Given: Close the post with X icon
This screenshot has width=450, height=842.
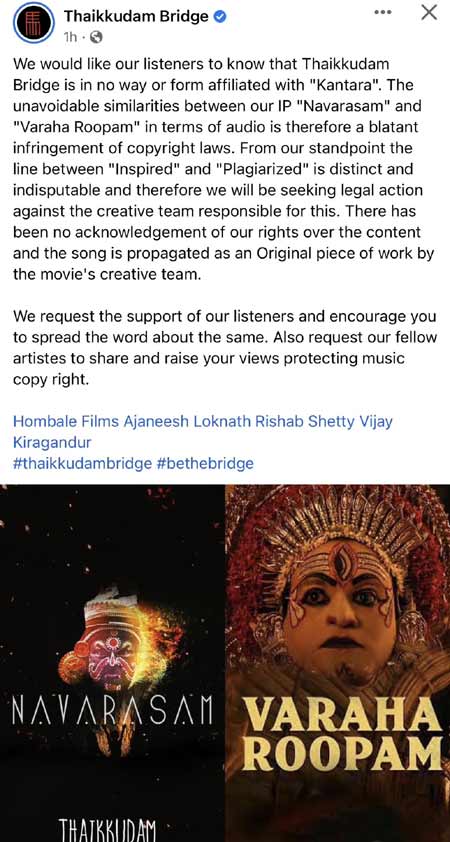Looking at the screenshot, I should 429,12.
